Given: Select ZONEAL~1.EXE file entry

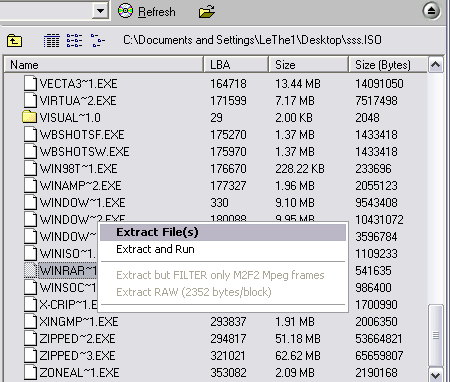Looking at the screenshot, I should point(79,373).
